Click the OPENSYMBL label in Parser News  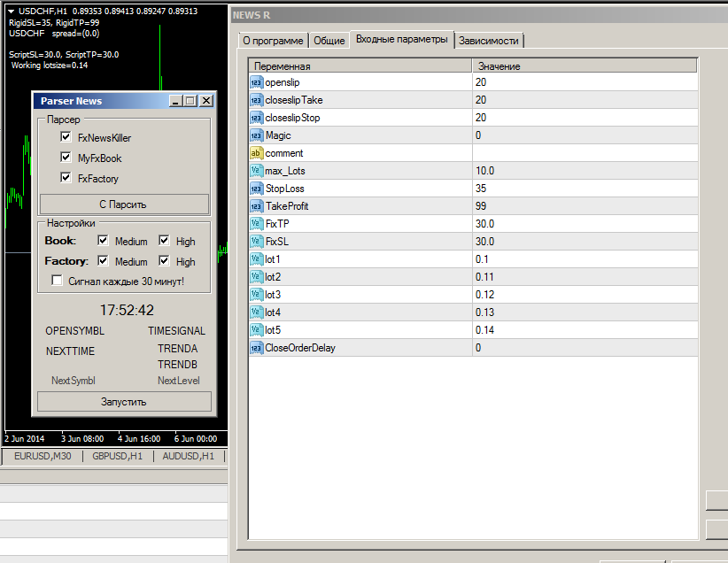point(74,331)
